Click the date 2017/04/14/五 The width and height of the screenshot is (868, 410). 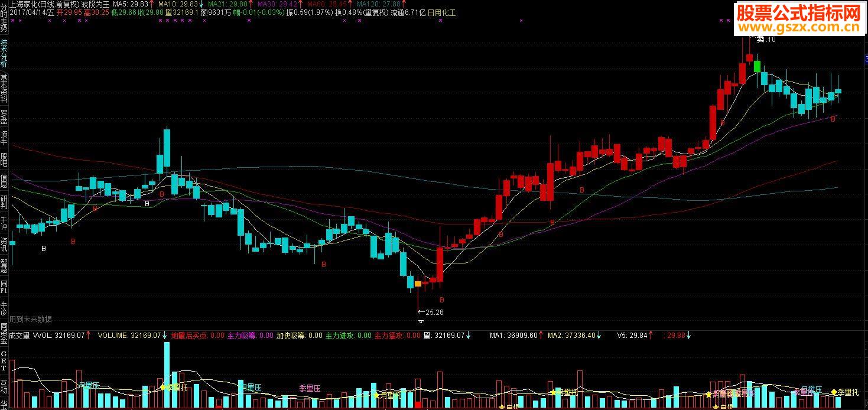[32, 12]
